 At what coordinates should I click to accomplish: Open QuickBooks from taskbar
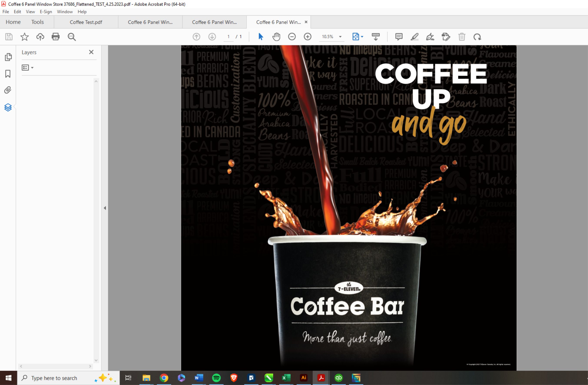coord(339,378)
